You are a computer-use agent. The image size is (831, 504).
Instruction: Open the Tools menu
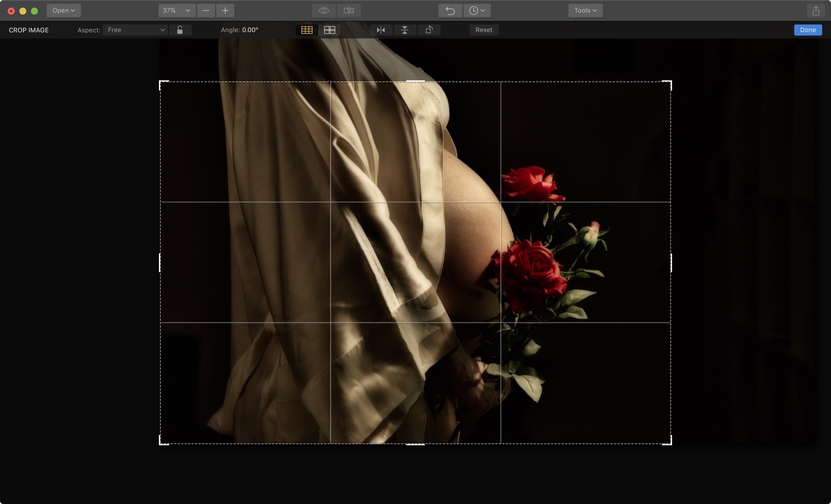585,10
